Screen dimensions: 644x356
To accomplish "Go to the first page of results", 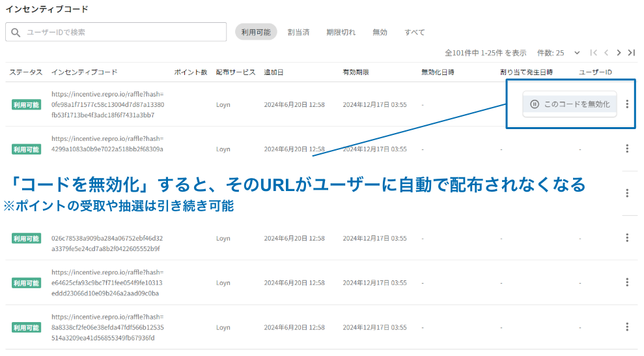I will pos(593,53).
